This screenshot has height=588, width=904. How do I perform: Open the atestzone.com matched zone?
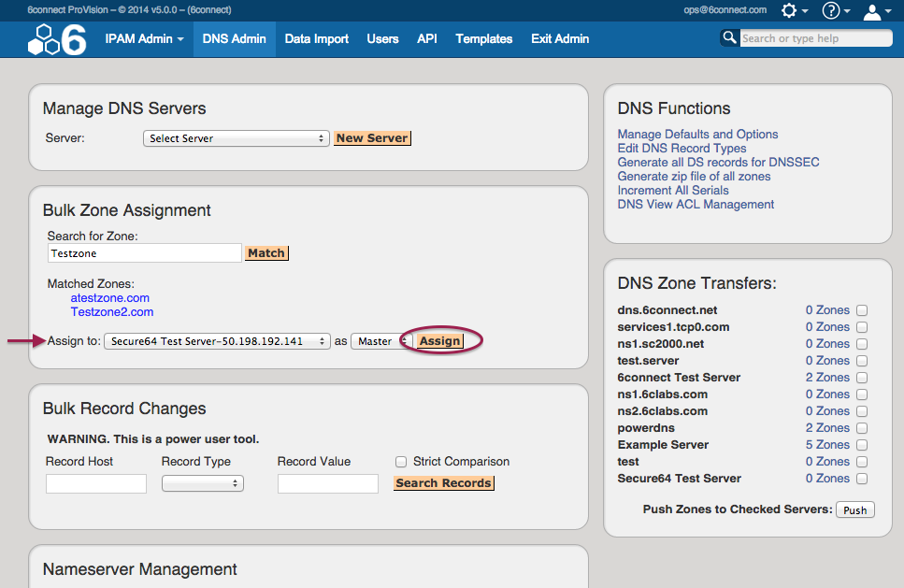coord(110,298)
